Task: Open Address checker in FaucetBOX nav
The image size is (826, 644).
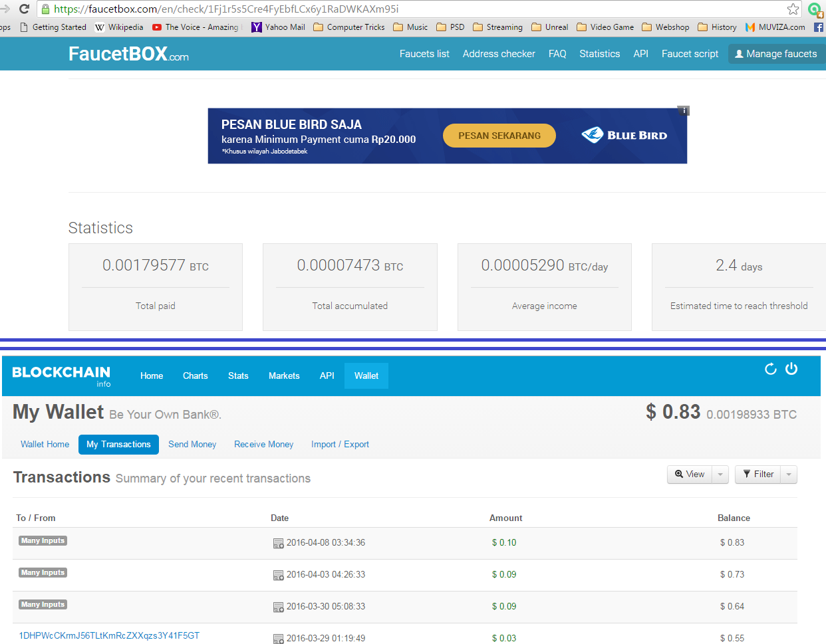Action: (x=499, y=54)
